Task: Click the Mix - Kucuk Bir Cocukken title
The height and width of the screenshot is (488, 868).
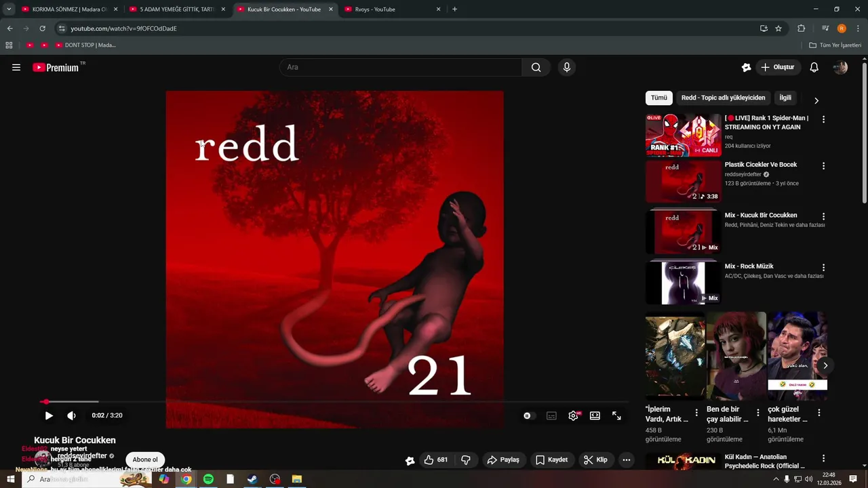Action: (761, 216)
